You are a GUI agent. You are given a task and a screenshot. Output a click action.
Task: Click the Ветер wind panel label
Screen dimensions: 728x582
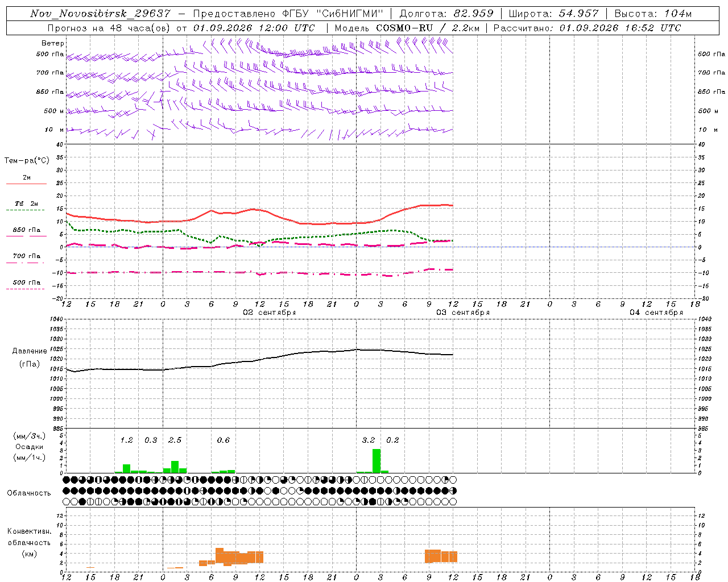[x=53, y=43]
